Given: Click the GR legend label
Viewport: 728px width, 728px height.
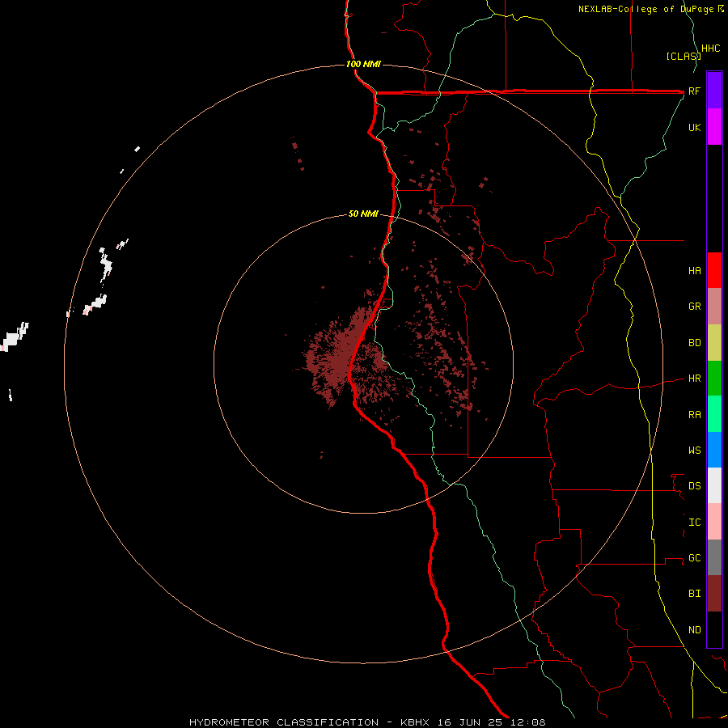Looking at the screenshot, I should [x=694, y=307].
